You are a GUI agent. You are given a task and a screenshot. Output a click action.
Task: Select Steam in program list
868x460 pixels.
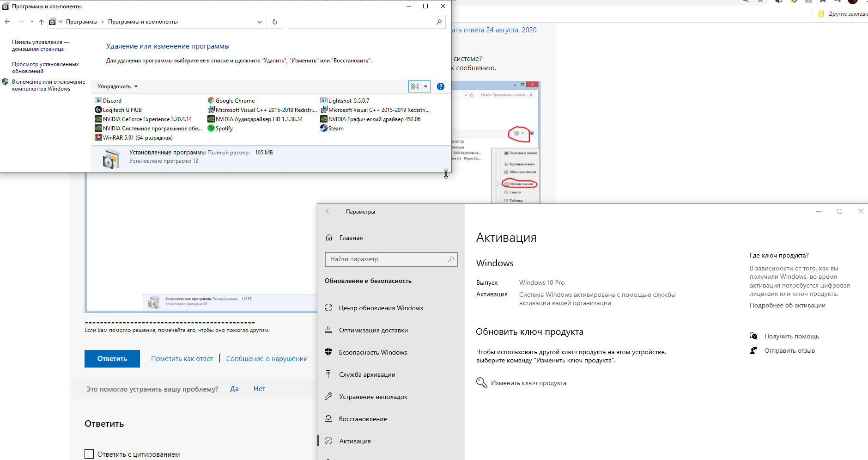pos(332,128)
